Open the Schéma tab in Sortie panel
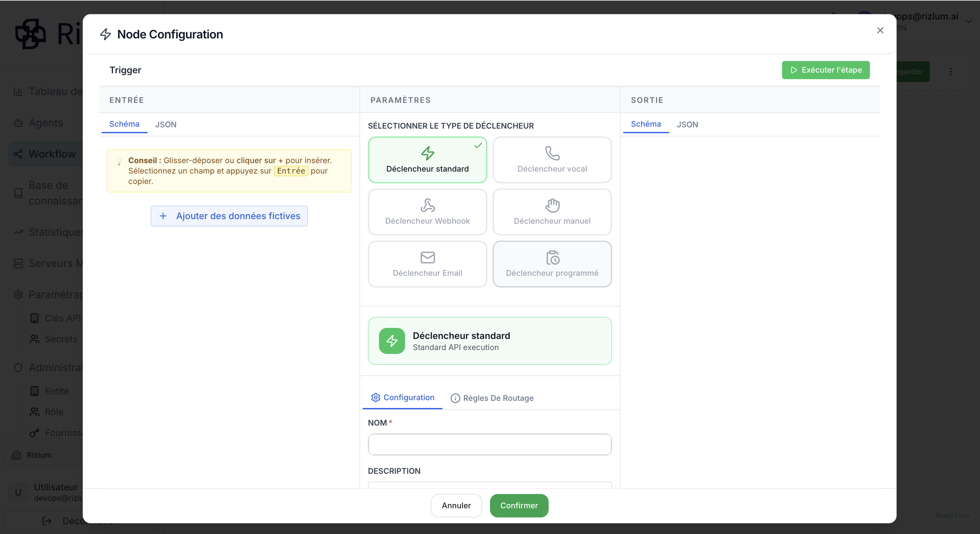Screen dimensions: 980x534 click(x=646, y=124)
